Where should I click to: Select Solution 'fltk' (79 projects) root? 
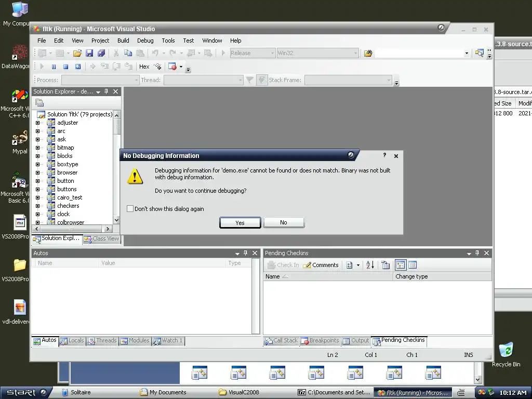point(79,114)
